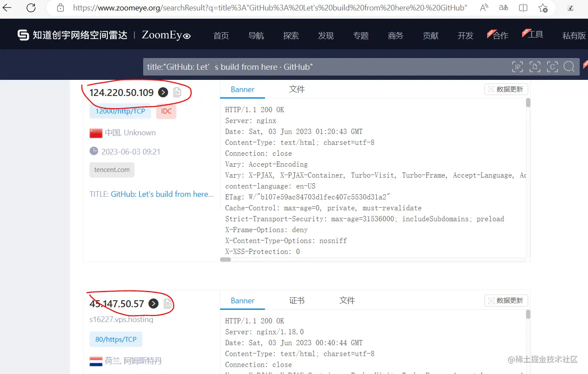Viewport: 588px width, 374px height.
Task: Open the 导航 menu item
Action: pyautogui.click(x=256, y=36)
